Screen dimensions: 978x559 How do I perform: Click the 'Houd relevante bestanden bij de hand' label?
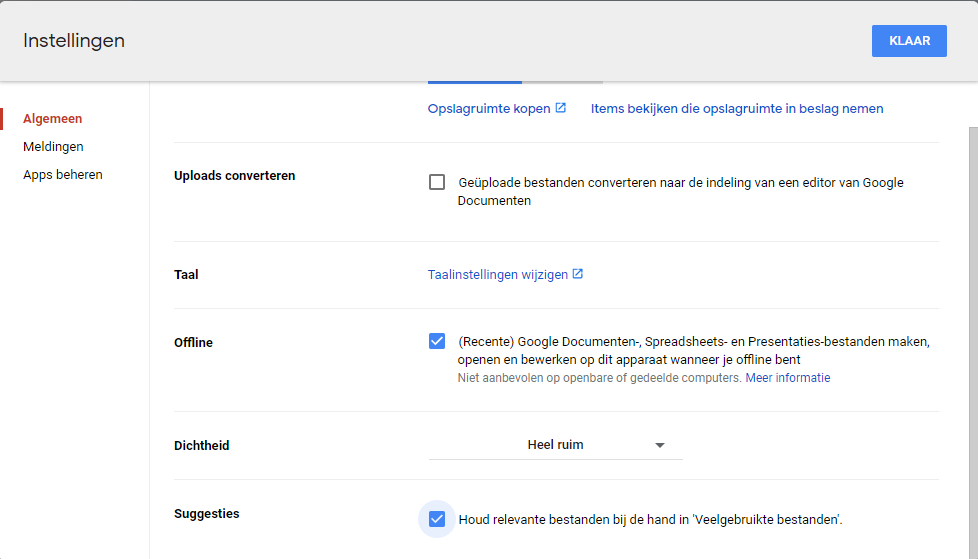651,520
